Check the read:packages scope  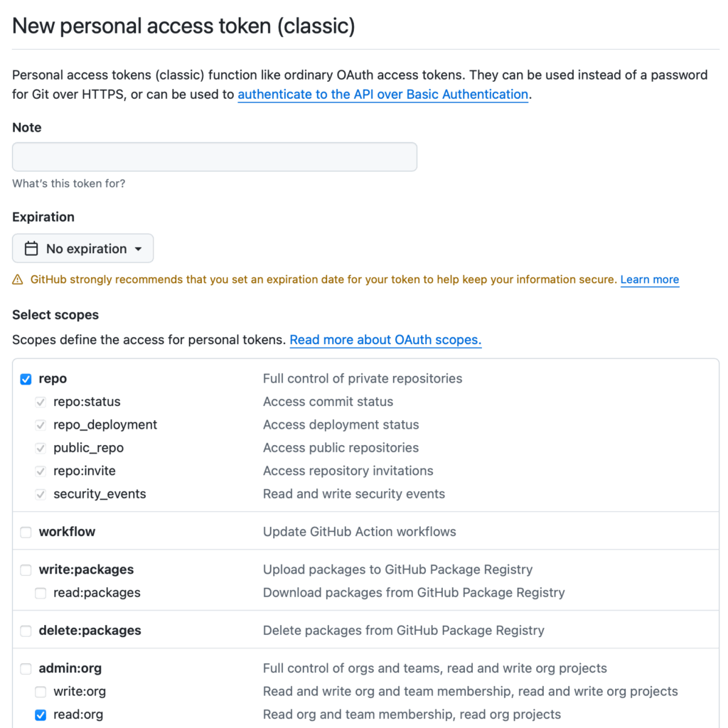tap(41, 593)
